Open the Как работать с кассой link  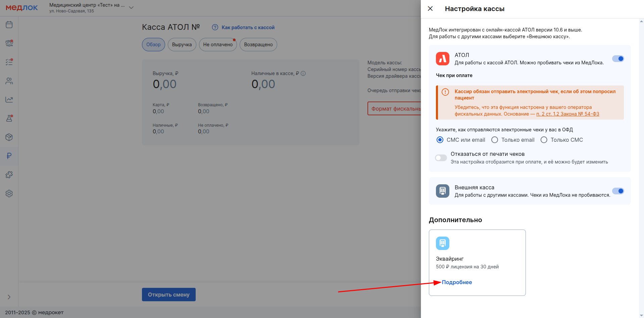(248, 27)
